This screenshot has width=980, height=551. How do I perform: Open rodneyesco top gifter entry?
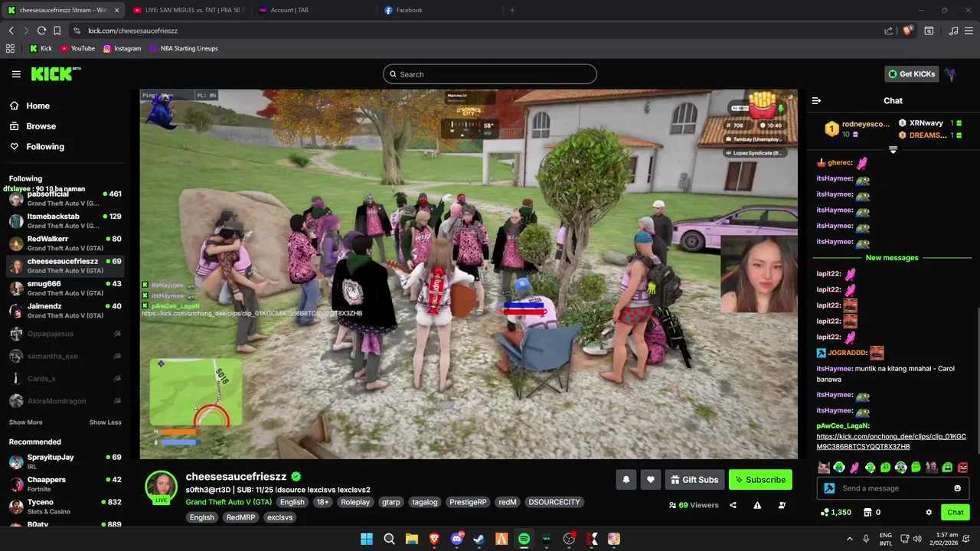[857, 129]
